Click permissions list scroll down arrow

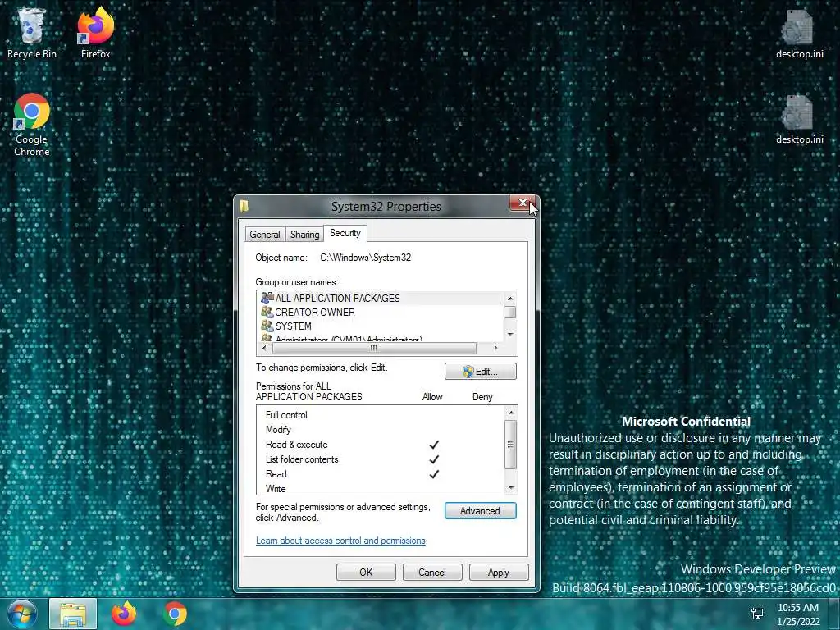511,487
